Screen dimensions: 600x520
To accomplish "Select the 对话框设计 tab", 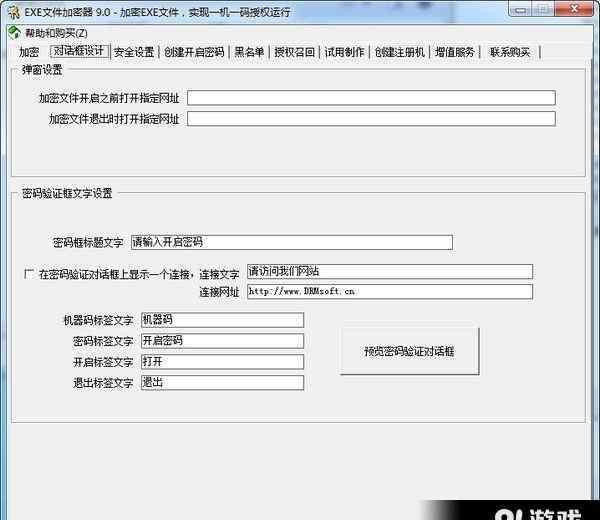I will pos(80,51).
